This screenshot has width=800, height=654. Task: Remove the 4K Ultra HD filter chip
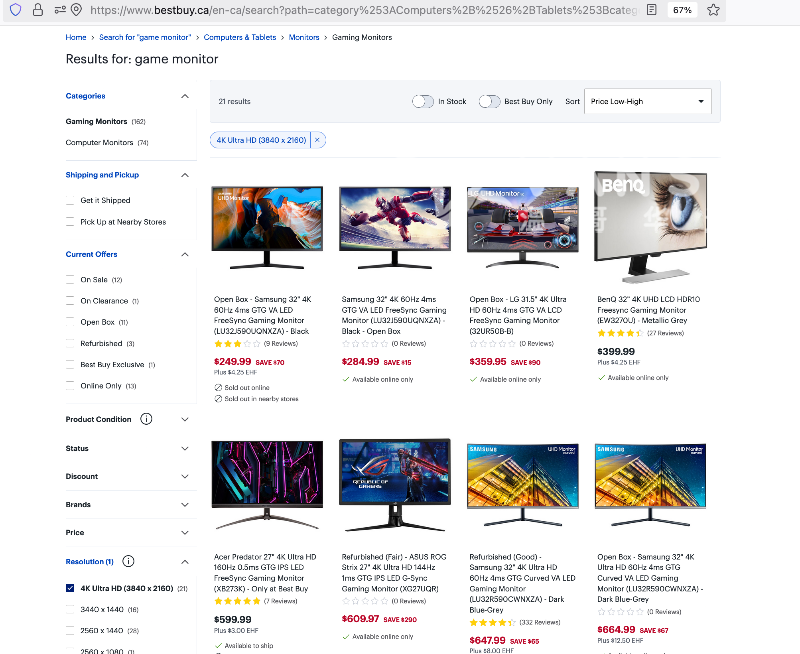pos(317,140)
